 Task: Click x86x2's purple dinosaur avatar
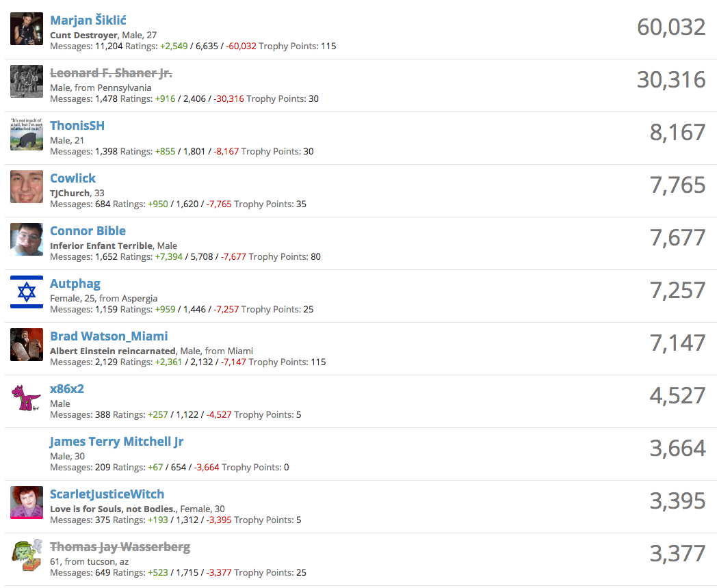tap(27, 398)
